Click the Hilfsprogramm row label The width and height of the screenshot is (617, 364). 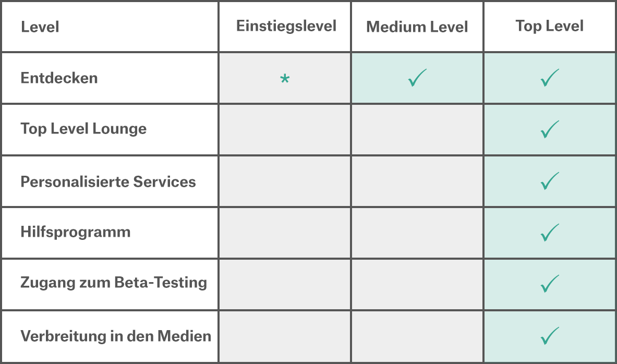[x=76, y=232]
